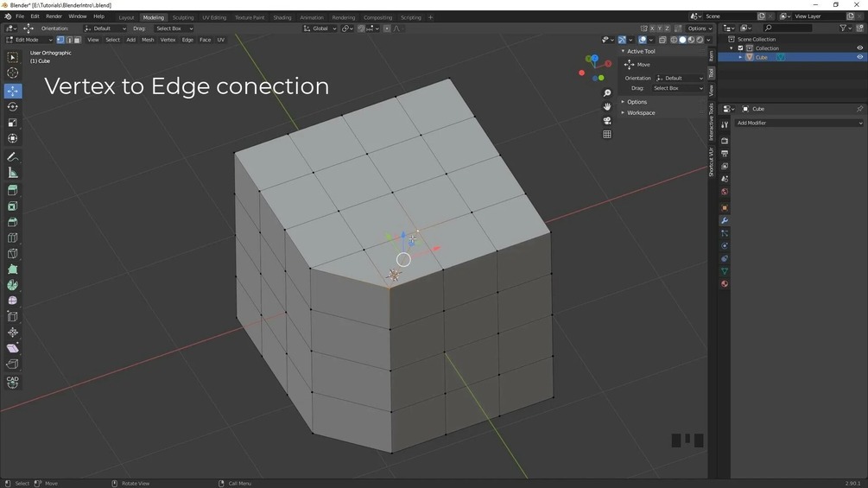
Task: Open sidebar Drag Select Box dropdown
Action: point(678,88)
